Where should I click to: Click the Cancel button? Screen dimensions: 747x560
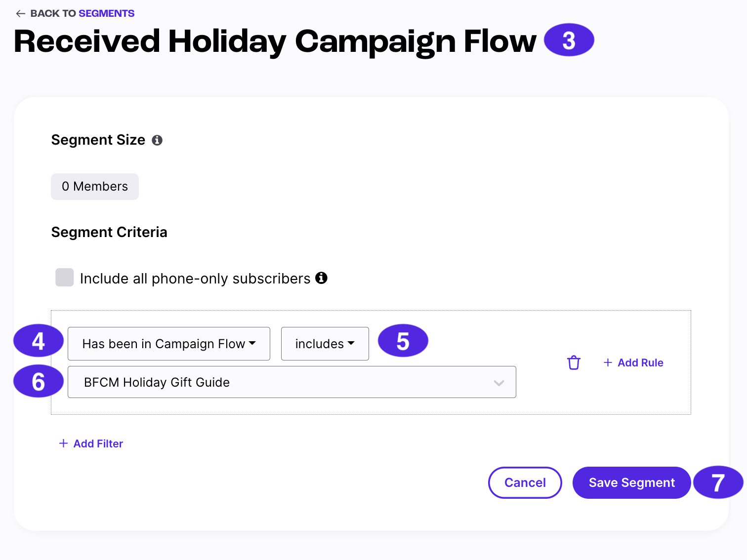tap(525, 482)
